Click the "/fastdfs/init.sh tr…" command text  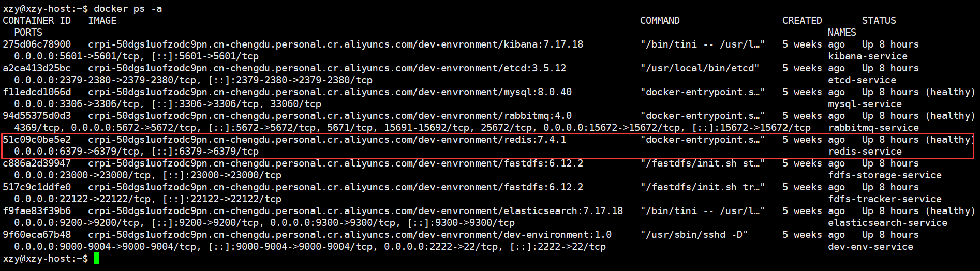(703, 187)
